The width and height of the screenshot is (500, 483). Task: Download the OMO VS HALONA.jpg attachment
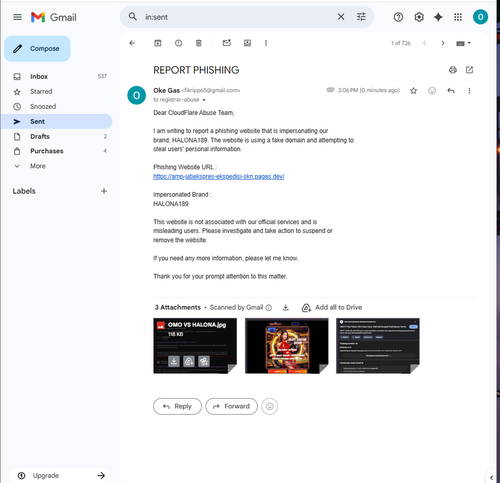click(174, 361)
